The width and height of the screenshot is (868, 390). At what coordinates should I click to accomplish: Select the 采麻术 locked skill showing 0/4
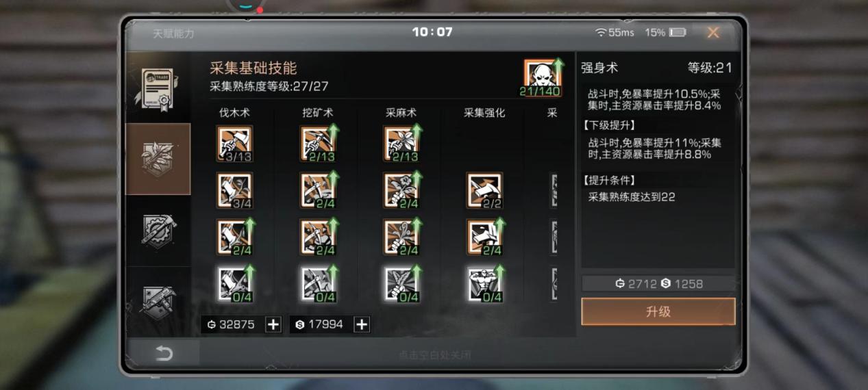click(401, 283)
